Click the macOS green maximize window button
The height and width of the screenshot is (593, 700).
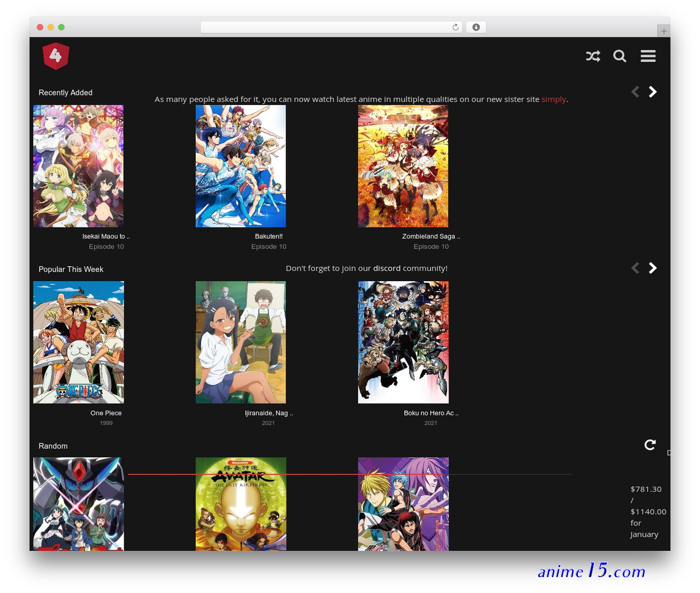(x=61, y=27)
